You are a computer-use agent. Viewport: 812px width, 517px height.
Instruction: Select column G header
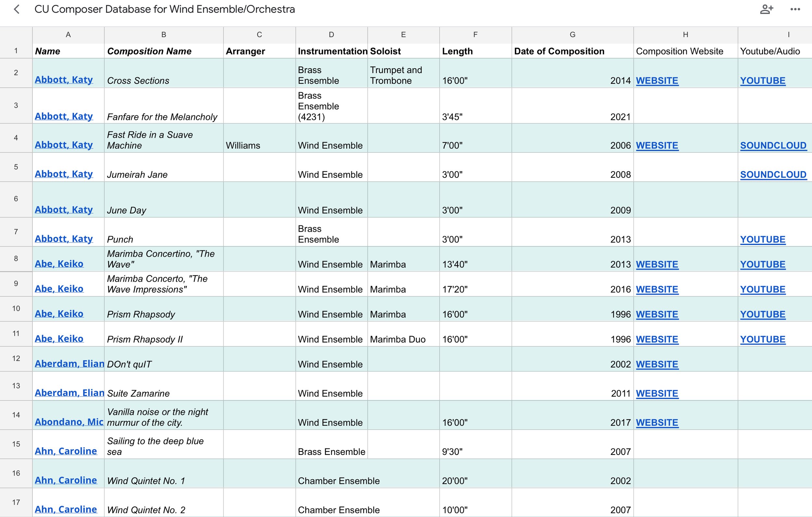pyautogui.click(x=572, y=35)
